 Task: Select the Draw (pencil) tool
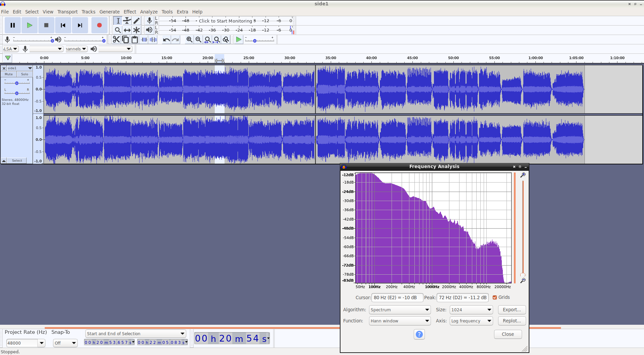point(136,21)
